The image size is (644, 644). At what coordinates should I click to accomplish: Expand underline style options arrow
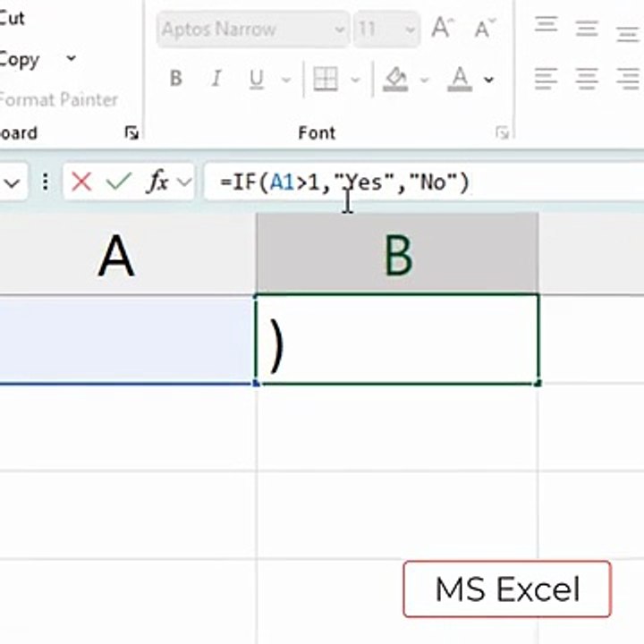coord(286,80)
